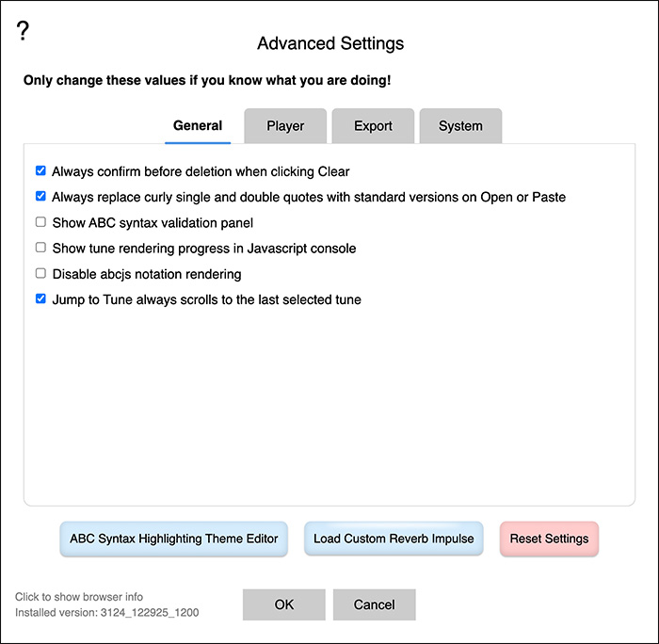Dismiss dialog with Cancel button
This screenshot has height=644, width=659.
coord(374,605)
